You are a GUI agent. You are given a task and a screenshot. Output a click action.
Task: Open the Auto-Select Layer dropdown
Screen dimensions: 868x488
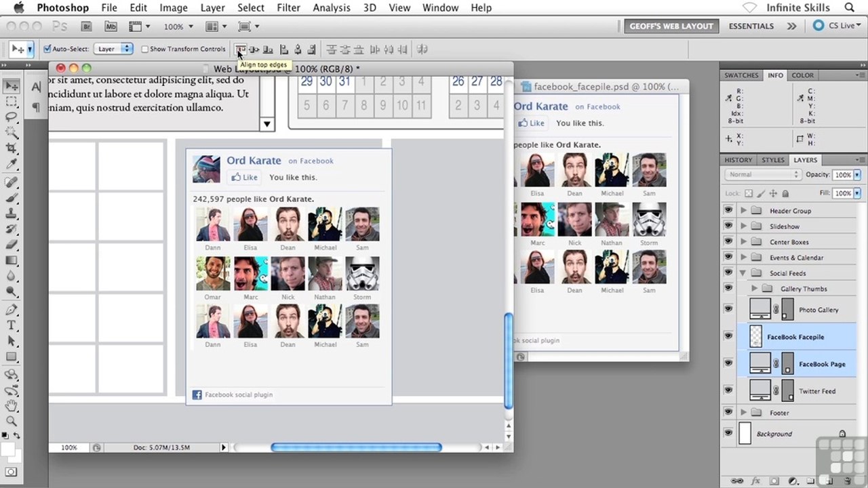point(113,49)
